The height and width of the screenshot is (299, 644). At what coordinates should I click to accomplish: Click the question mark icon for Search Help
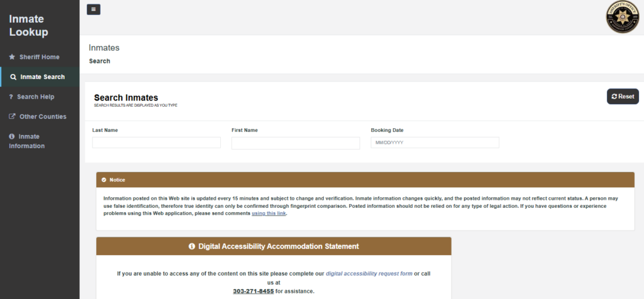11,97
